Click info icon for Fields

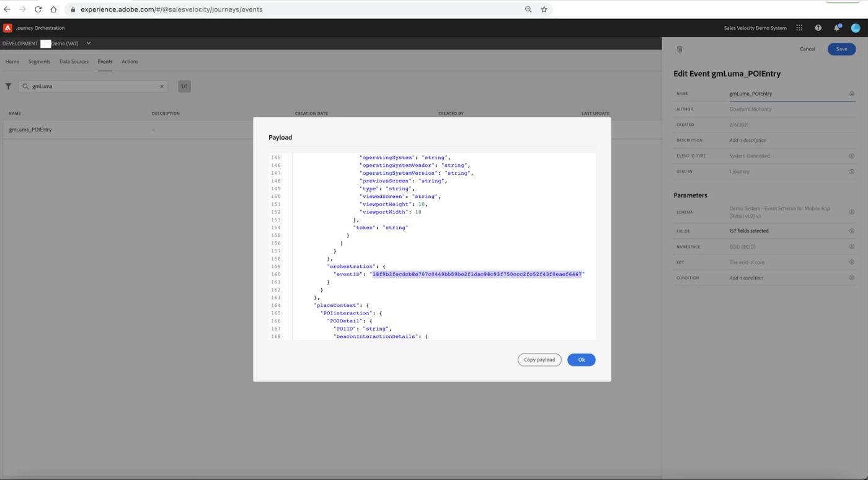(851, 231)
